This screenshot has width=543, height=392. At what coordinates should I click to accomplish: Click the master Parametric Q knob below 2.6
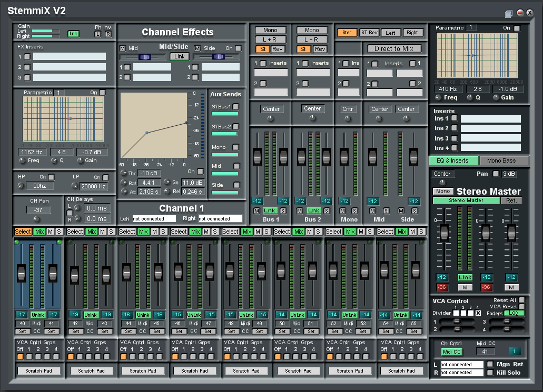[x=470, y=97]
